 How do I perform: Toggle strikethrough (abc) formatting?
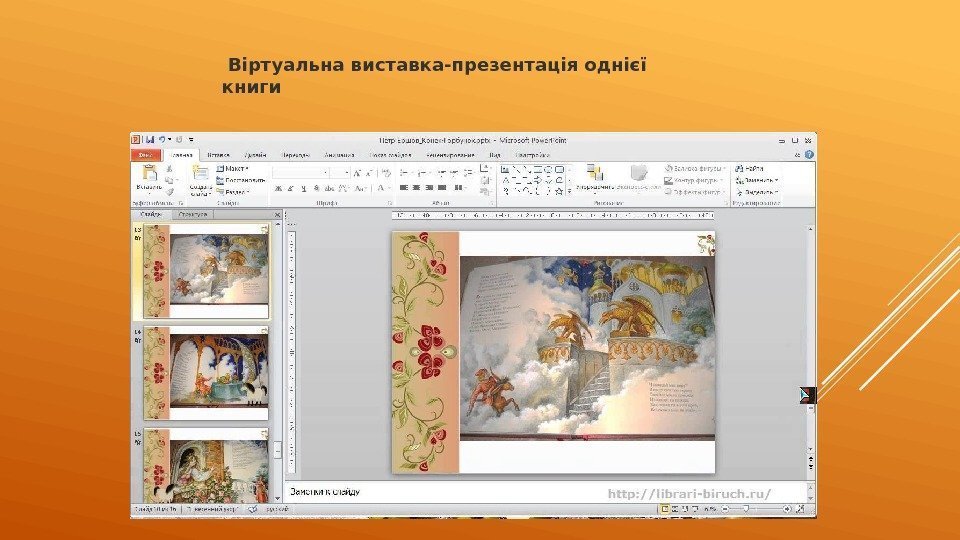pos(329,189)
